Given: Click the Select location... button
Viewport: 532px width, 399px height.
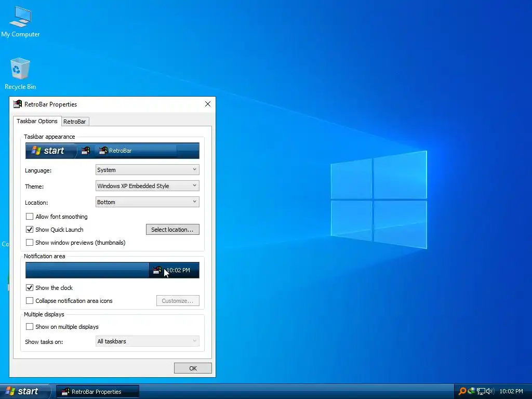Looking at the screenshot, I should (172, 229).
